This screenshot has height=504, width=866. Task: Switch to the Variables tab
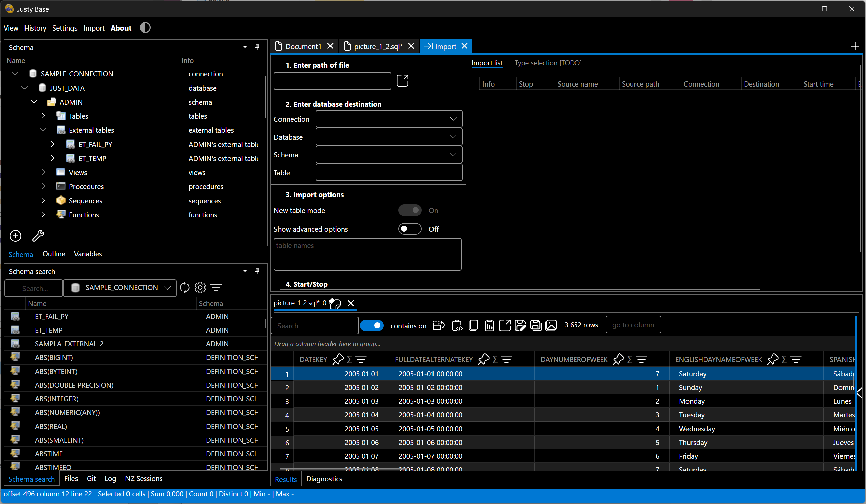click(88, 254)
